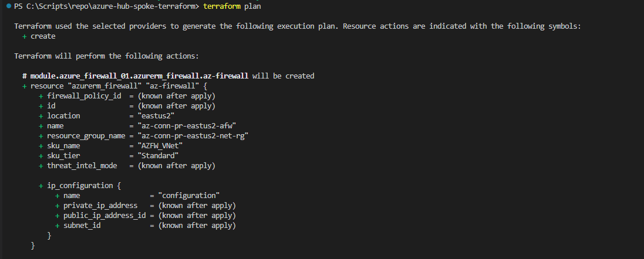Click the "az-conn-pr-eastus2-afw" name value
This screenshot has width=644, height=259.
[187, 126]
